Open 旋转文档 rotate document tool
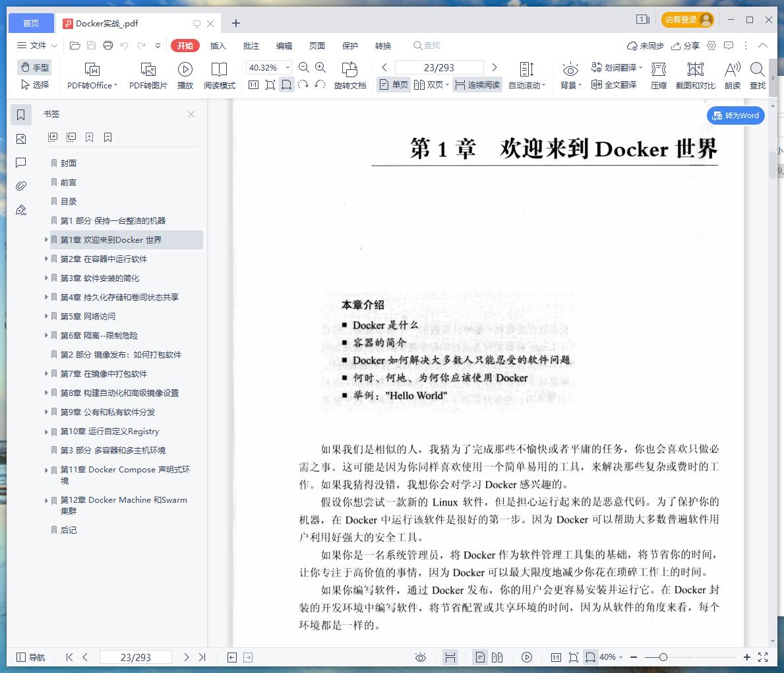 [350, 76]
